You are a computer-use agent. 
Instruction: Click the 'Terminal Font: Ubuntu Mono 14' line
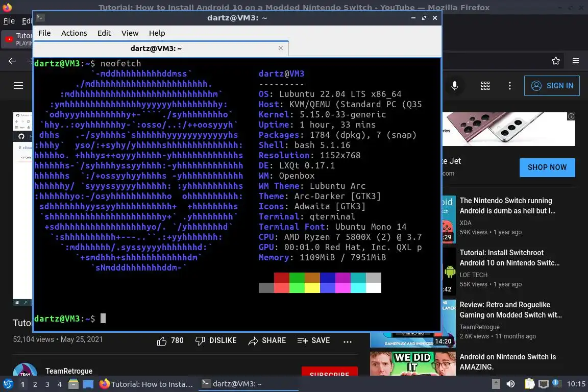tap(333, 227)
